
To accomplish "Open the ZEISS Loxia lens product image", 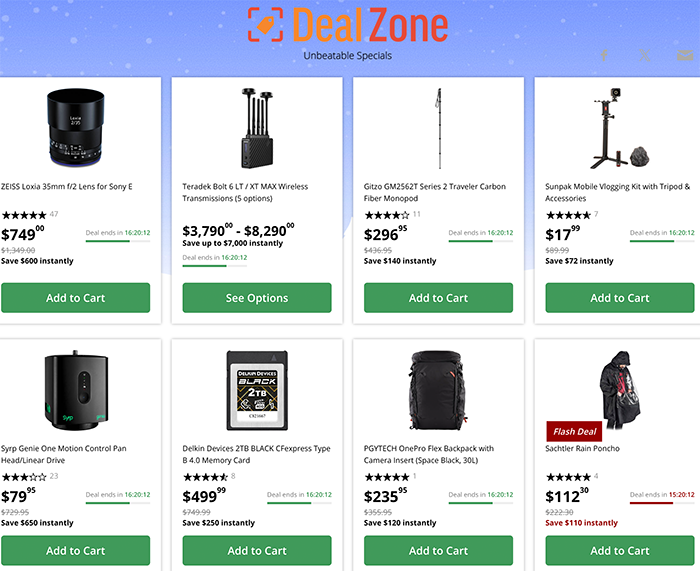I will coord(76,128).
